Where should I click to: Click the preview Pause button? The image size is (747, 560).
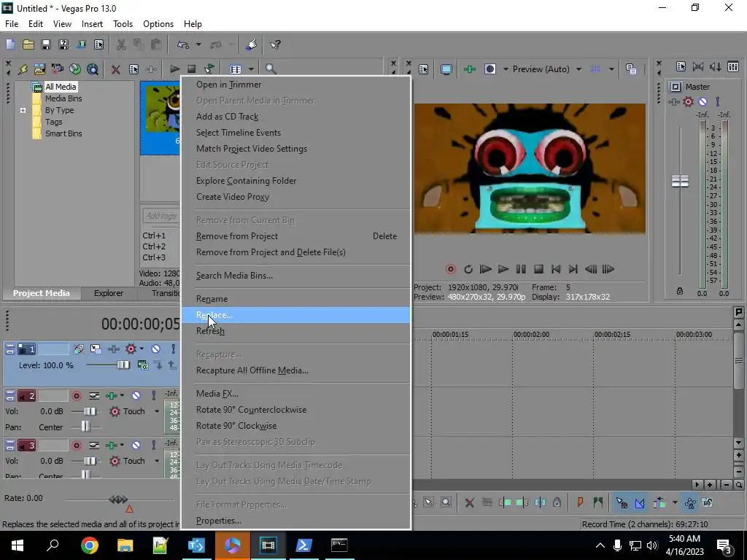521,270
